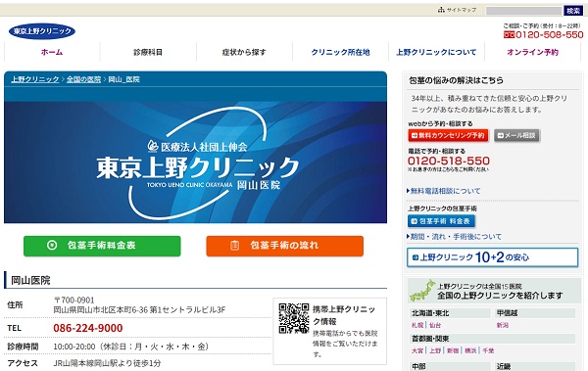Open the サイトマップ link
The width and height of the screenshot is (588, 371).
click(x=457, y=10)
